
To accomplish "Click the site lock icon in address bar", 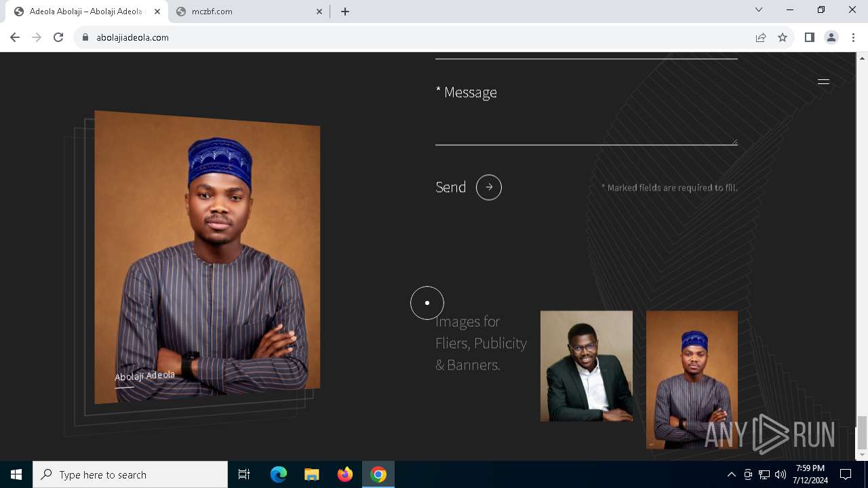I will tap(85, 37).
